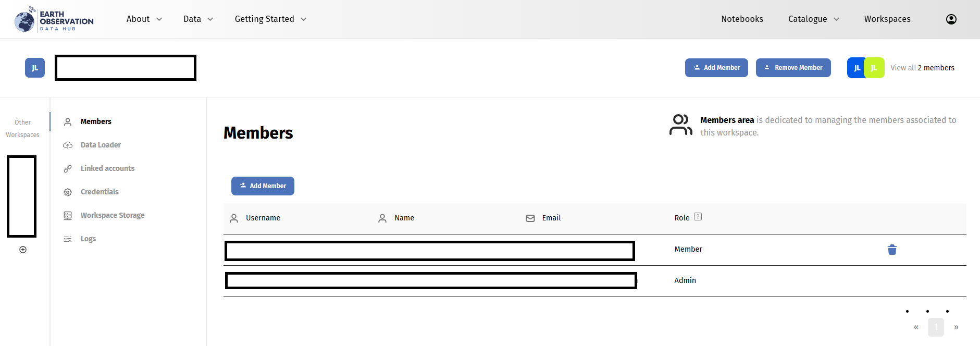Click the blue JL workspace avatar

pos(35,68)
